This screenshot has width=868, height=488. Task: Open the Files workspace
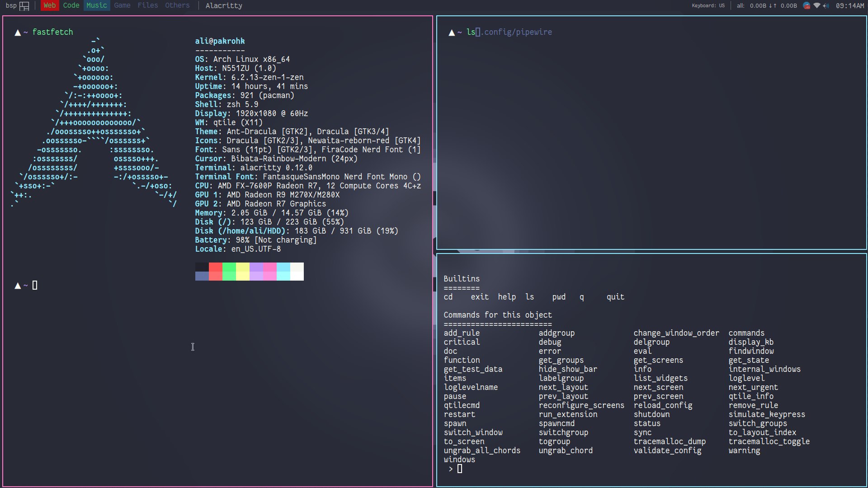(148, 5)
